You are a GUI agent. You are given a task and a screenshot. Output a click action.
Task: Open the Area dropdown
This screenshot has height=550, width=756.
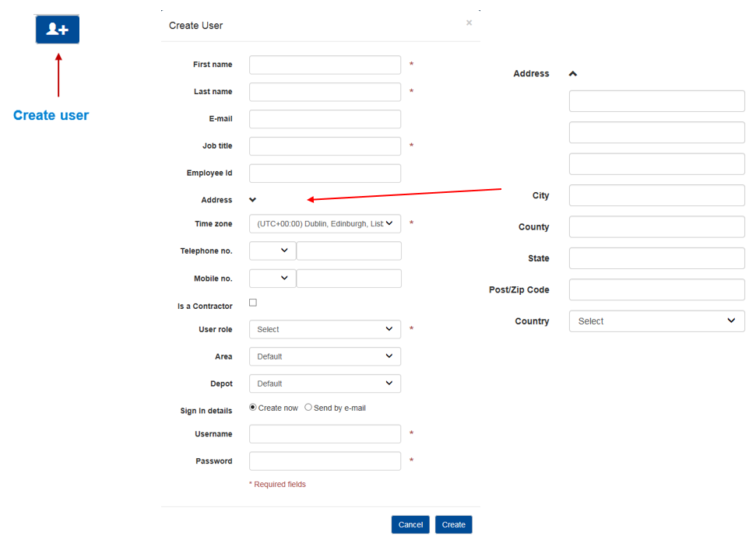325,356
